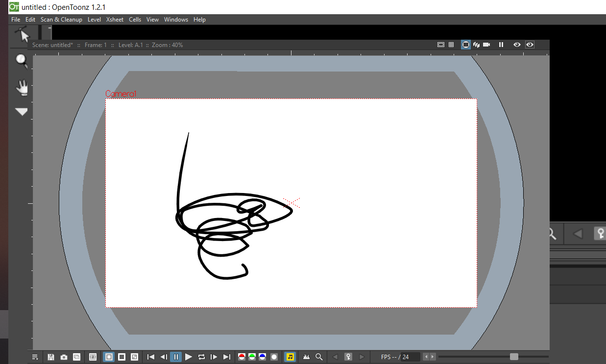Click the compare to snapshot icon
This screenshot has height=364, width=606.
click(77, 357)
